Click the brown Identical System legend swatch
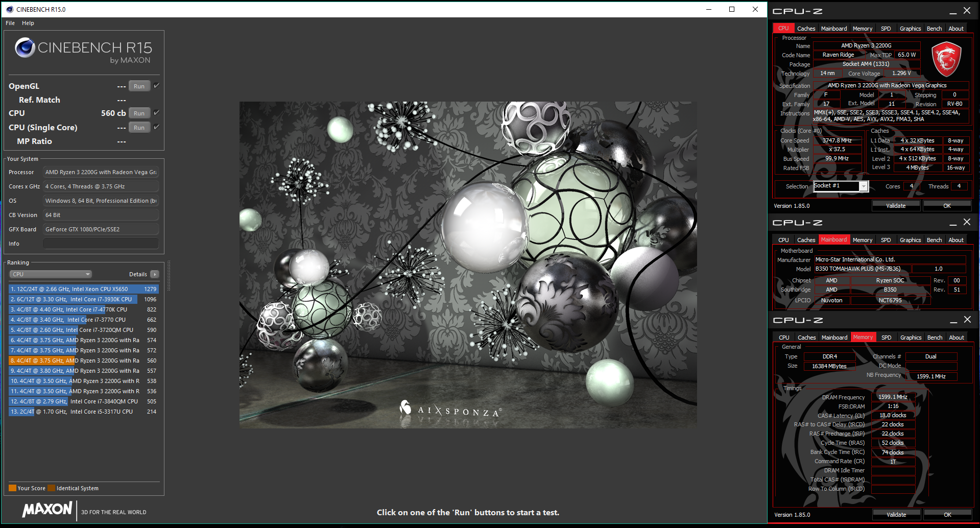This screenshot has width=980, height=528. 51,488
